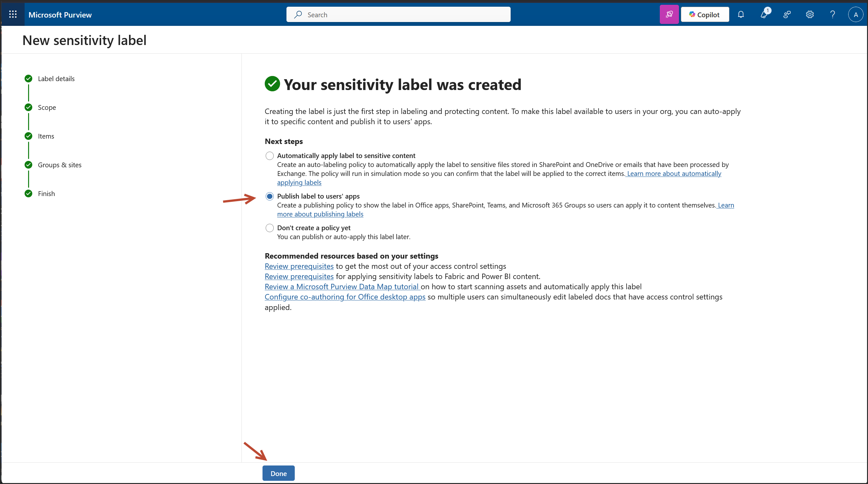Open the account avatar labeled A
Viewport: 868px width, 484px height.
pos(856,14)
